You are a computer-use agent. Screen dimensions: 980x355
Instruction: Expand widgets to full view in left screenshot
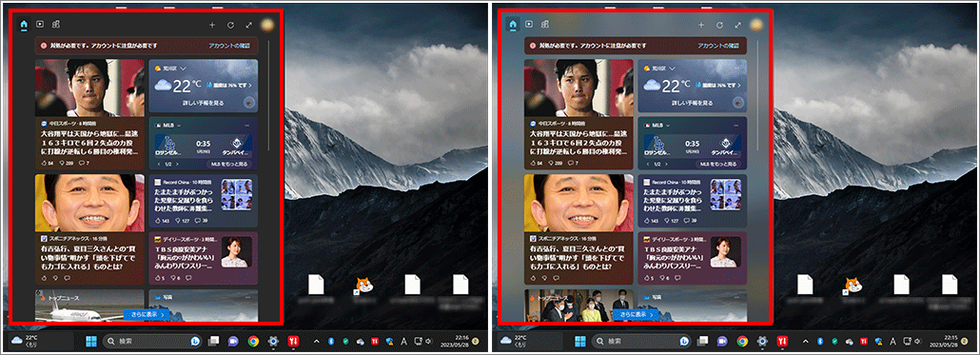pos(249,25)
